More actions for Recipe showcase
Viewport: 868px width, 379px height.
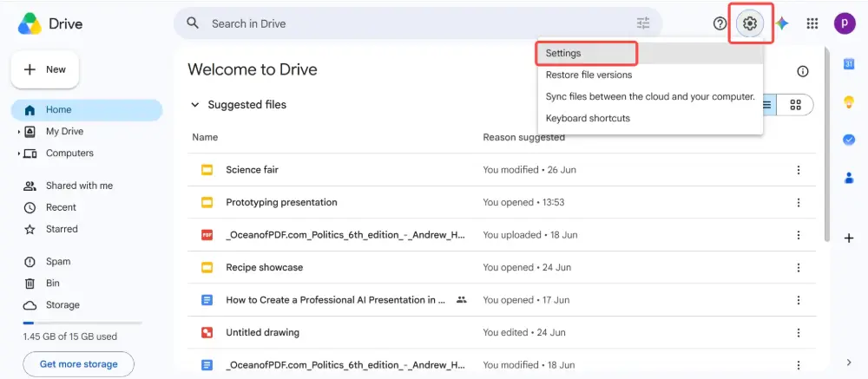pyautogui.click(x=799, y=268)
